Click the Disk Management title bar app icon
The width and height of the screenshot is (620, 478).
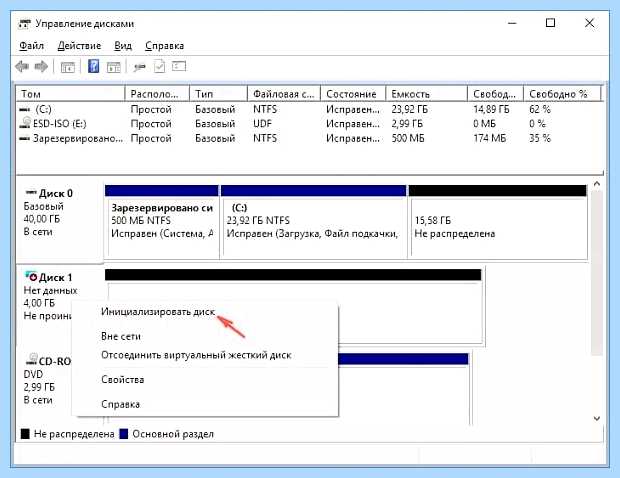tap(24, 24)
